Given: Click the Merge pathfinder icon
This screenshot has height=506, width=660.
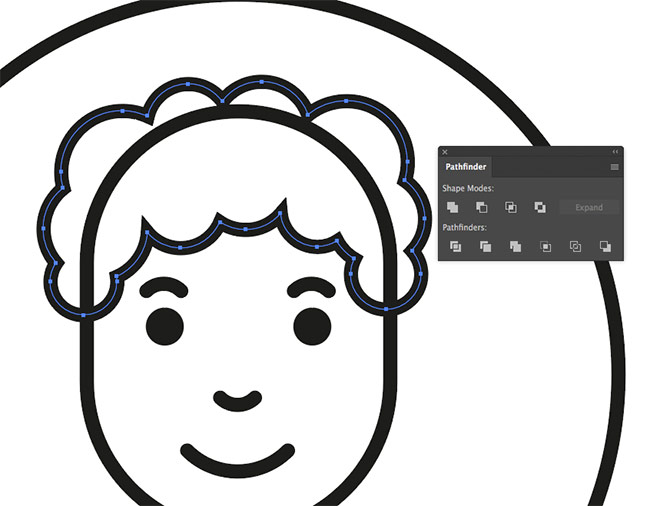Looking at the screenshot, I should tap(515, 246).
